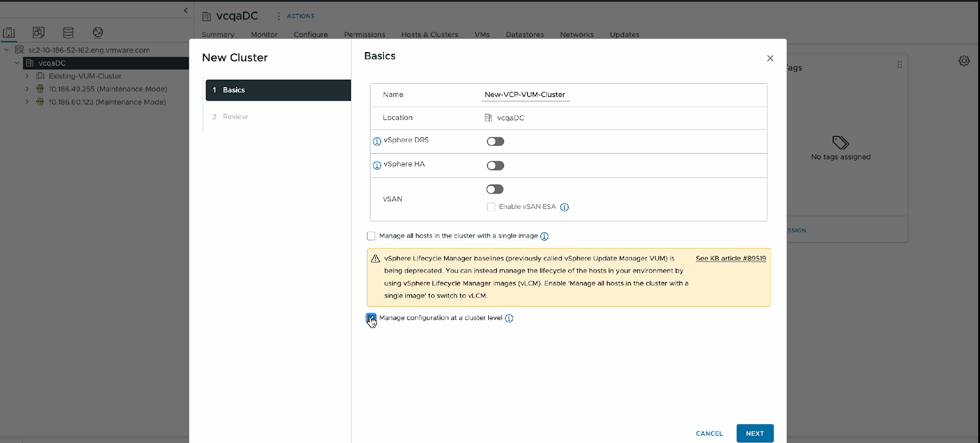
Task: Switch to the Datastores tab
Action: (x=525, y=34)
